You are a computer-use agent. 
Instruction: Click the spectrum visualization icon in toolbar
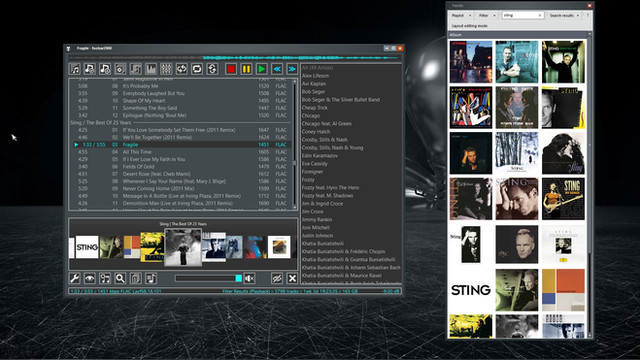(151, 69)
